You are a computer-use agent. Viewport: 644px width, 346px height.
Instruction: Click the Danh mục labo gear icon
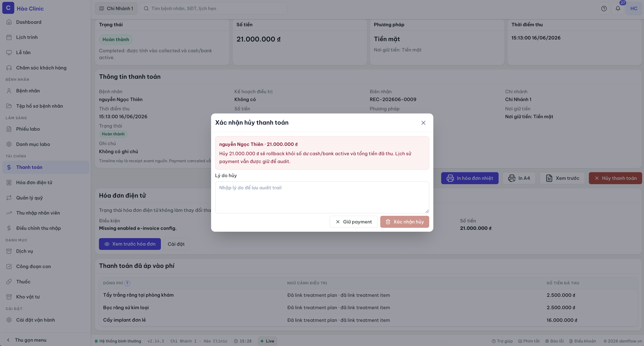(x=9, y=144)
